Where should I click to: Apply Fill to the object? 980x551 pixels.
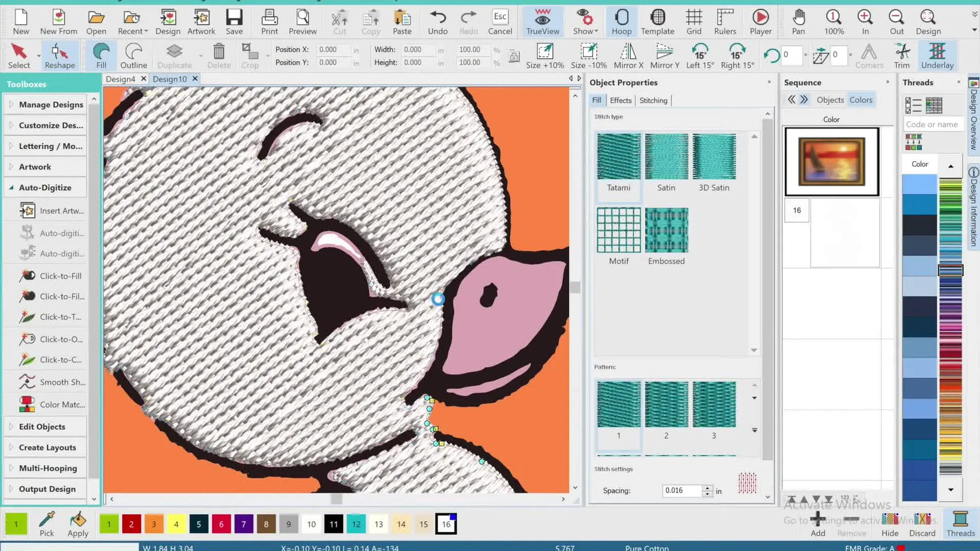[x=101, y=56]
